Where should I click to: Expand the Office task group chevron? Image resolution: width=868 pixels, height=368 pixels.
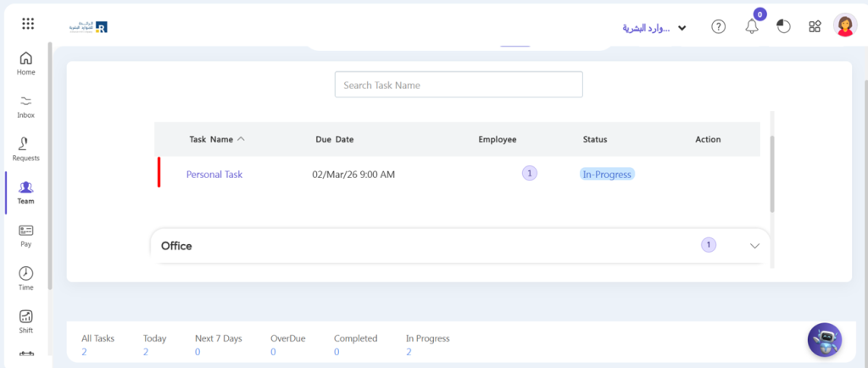click(755, 246)
